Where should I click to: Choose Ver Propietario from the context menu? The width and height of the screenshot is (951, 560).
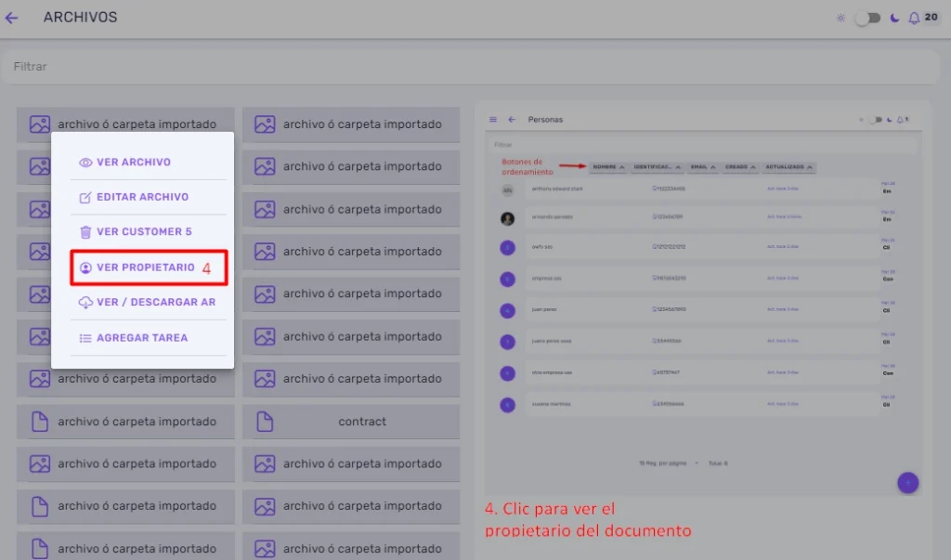click(x=149, y=267)
